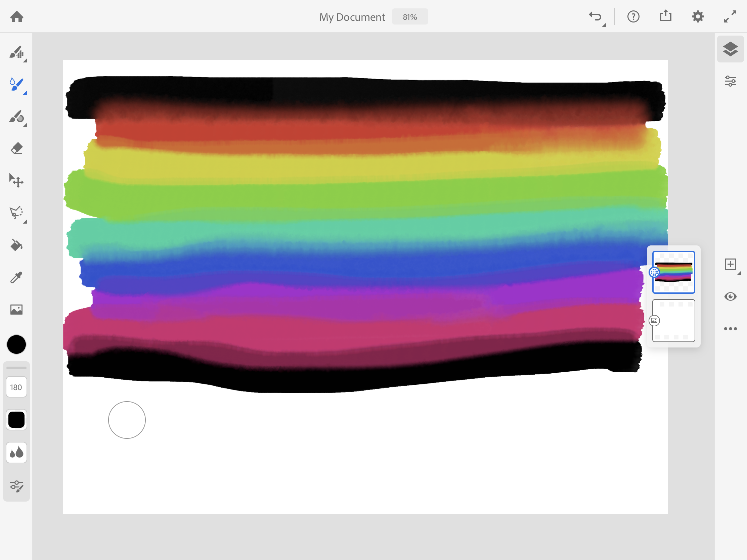Open the Share export options
The height and width of the screenshot is (560, 747).
666,15
